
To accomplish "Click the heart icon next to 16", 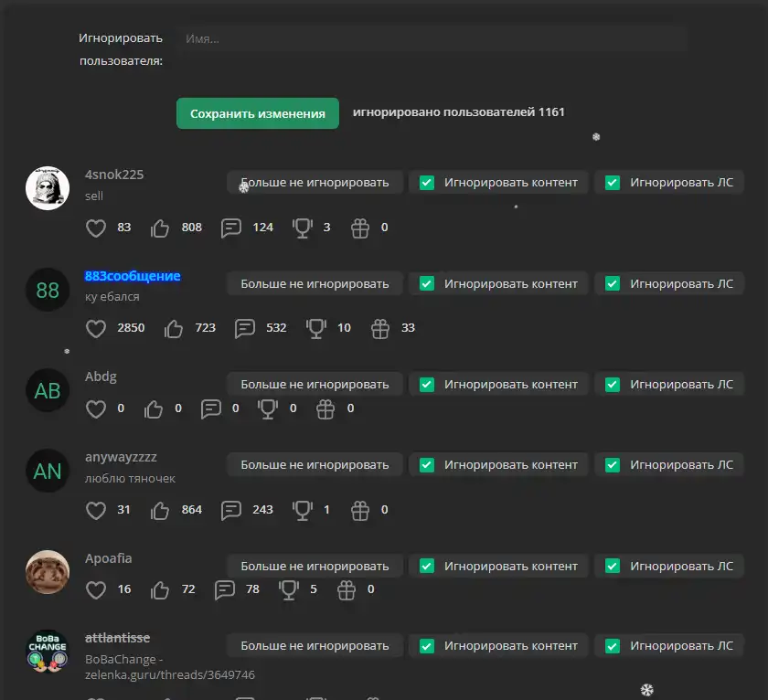I will [95, 589].
